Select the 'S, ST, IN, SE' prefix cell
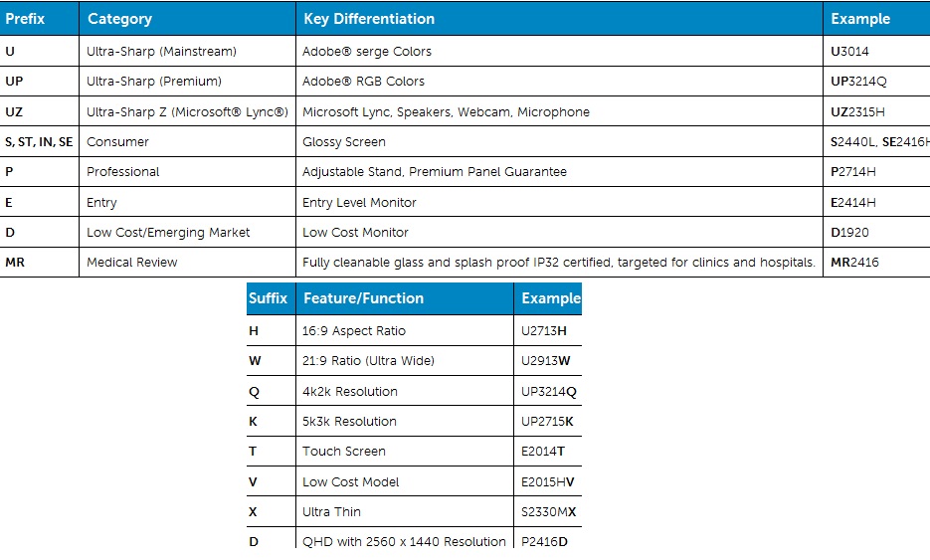Image resolution: width=930 pixels, height=560 pixels. (39, 142)
